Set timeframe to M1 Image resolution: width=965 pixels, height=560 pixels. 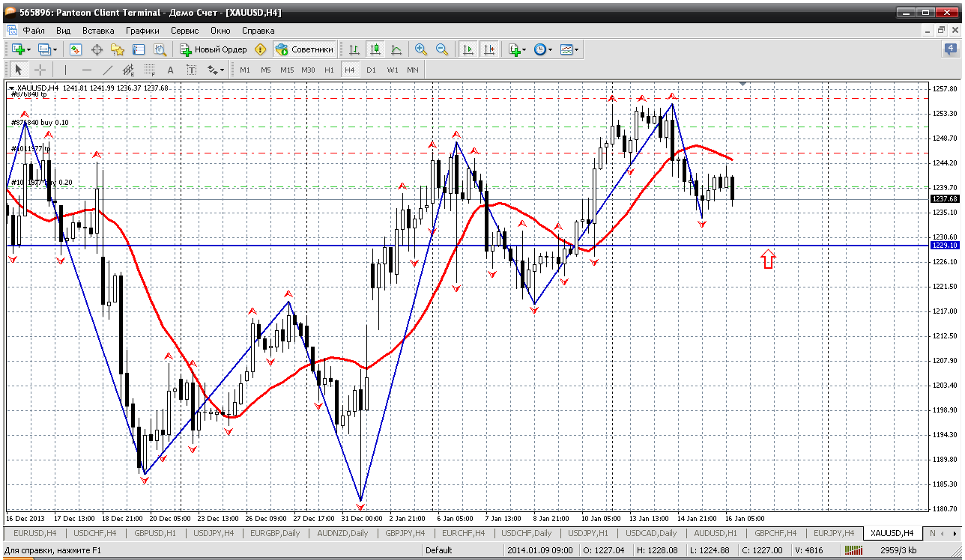point(245,70)
